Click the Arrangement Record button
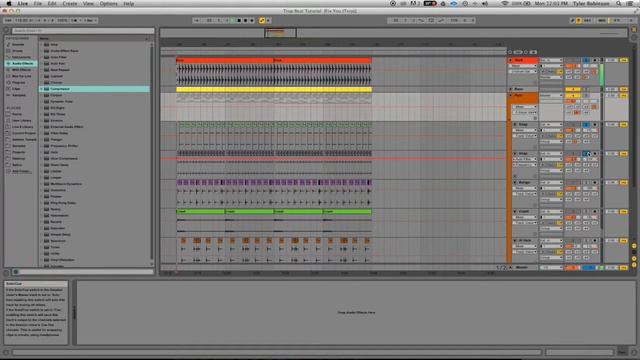Viewport: 640px width, 360px height. 246,20
